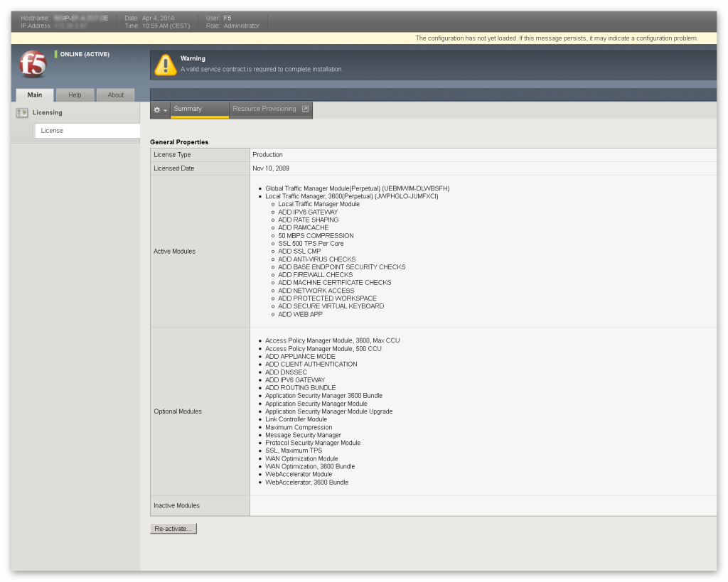Screen dimensions: 728x582
Task: Click SSL 500 TPS Per Core entry
Action: 311,243
